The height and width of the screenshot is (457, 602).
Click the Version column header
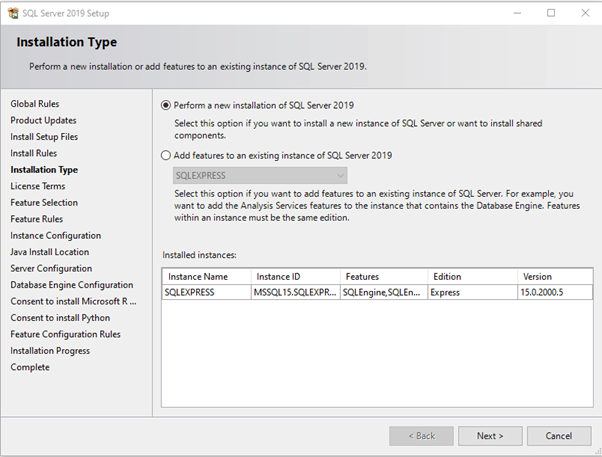555,277
